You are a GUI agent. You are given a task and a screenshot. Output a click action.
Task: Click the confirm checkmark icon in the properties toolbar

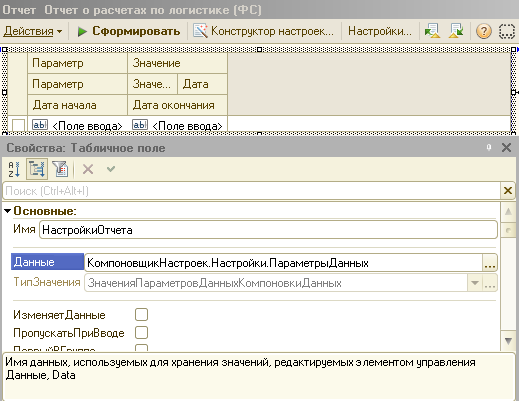111,169
